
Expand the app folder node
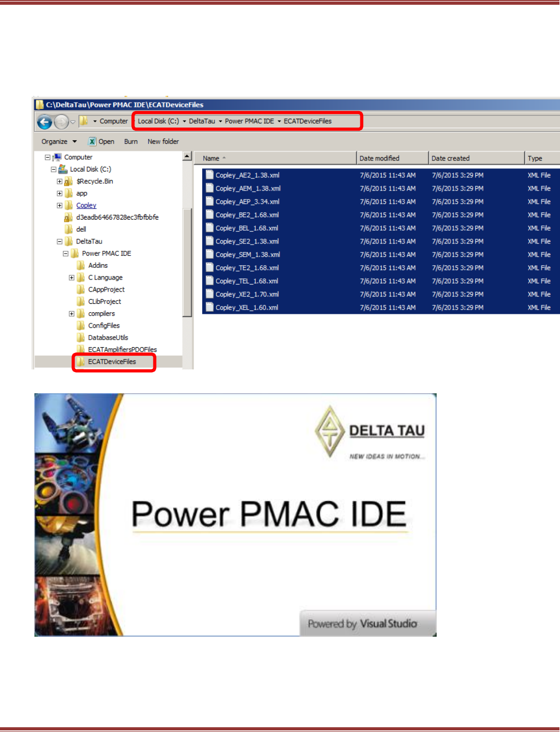[x=60, y=194]
